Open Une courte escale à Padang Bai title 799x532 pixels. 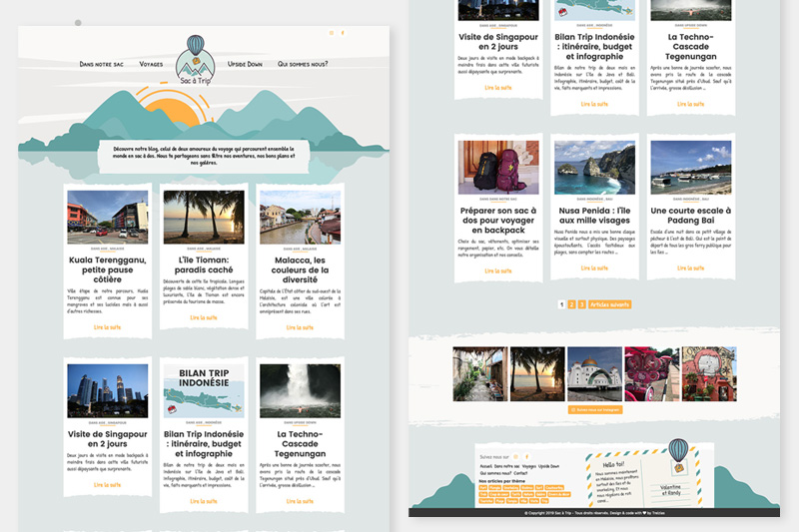click(691, 216)
